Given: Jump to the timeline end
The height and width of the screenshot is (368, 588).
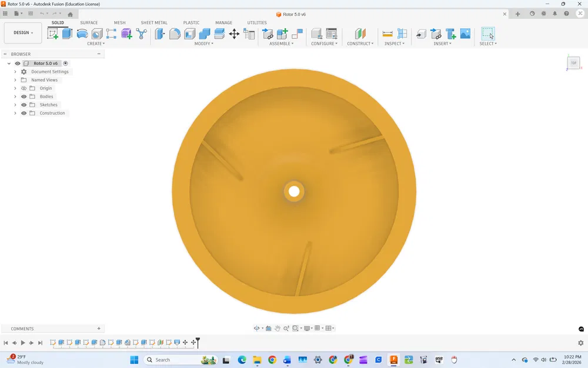Looking at the screenshot, I should (40, 343).
